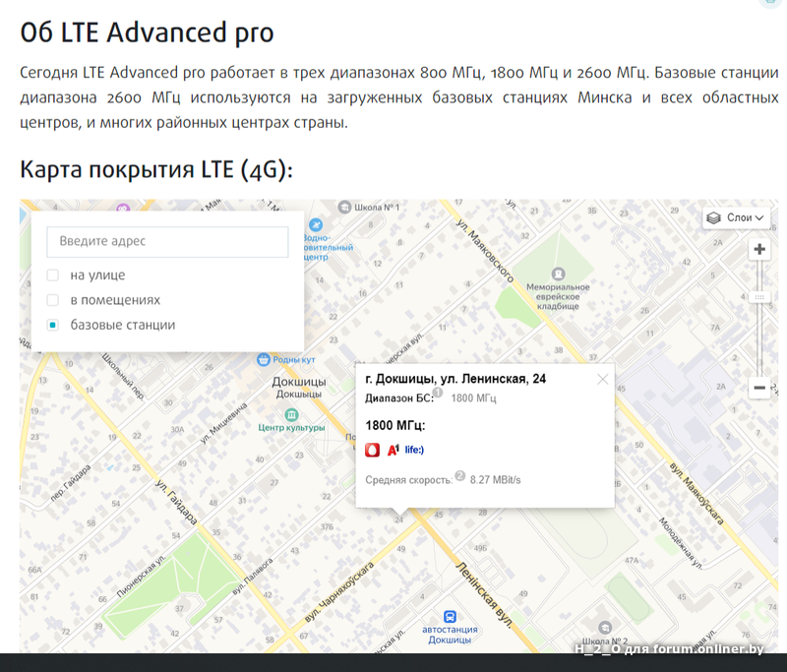
Task: Click the 'Школа № 2' map marker
Action: pos(605,628)
